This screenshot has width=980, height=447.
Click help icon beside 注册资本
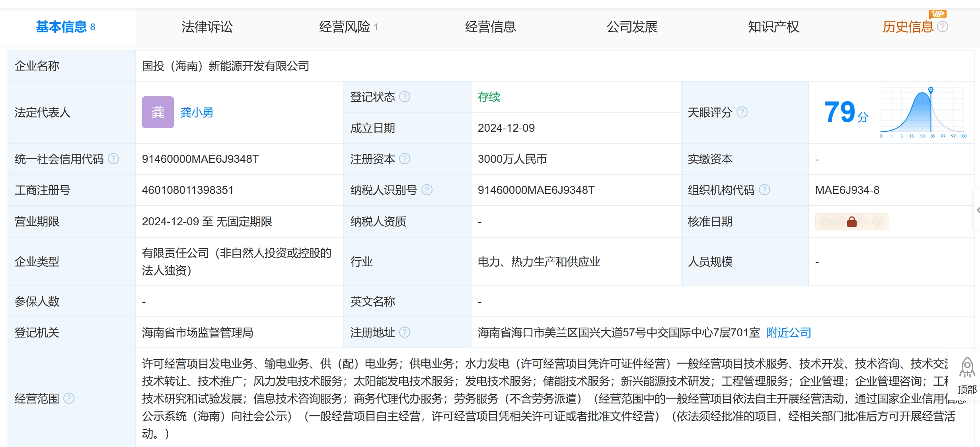pos(405,159)
